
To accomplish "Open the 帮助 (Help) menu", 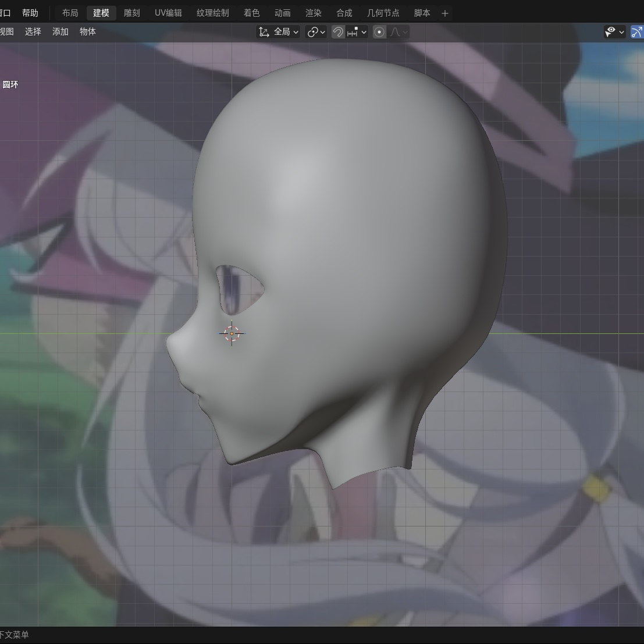I will coord(30,13).
